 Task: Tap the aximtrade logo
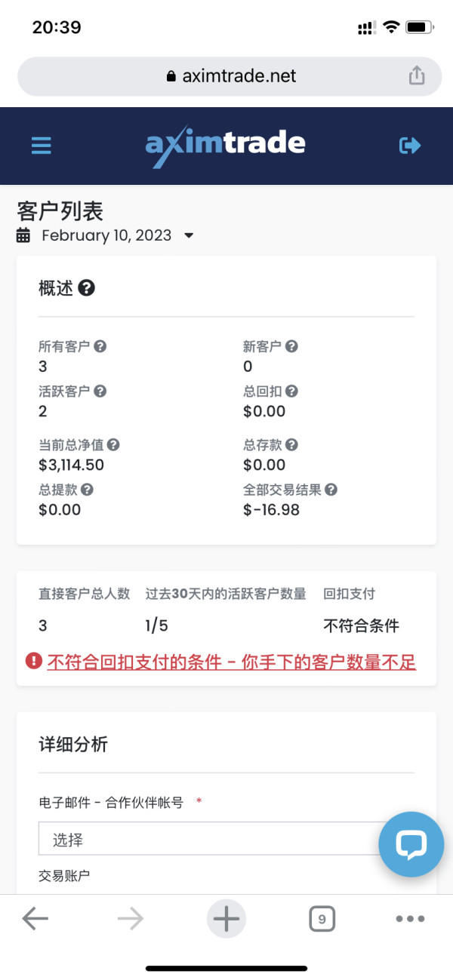(x=225, y=145)
